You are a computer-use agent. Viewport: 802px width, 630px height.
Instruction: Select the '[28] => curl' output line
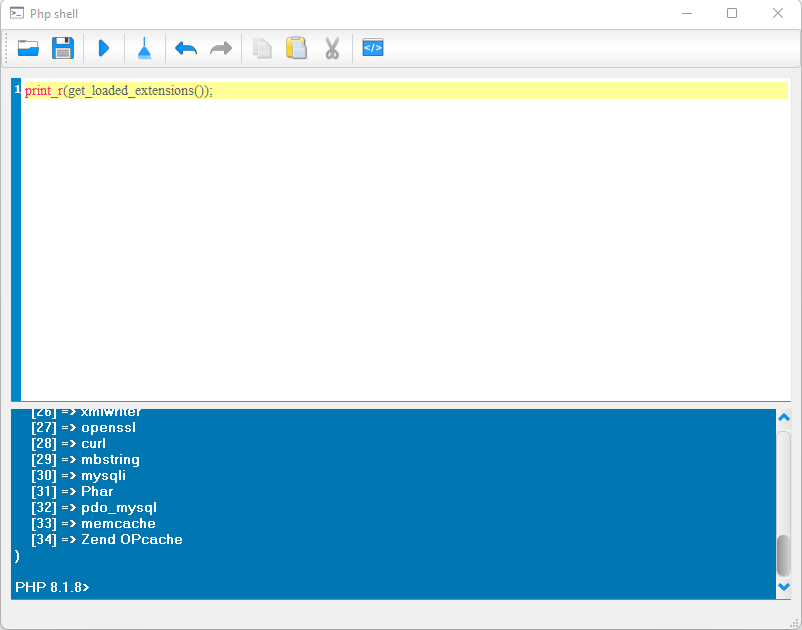(68, 443)
